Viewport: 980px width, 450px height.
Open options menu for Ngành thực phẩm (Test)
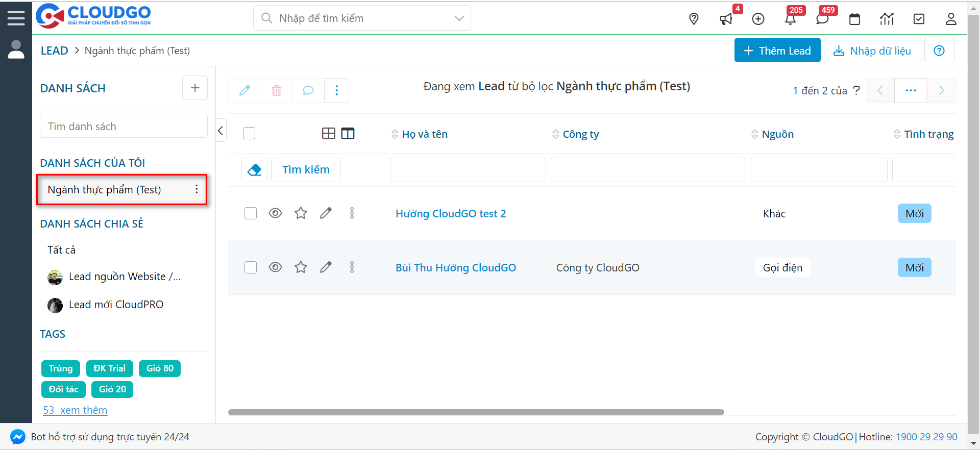(x=197, y=189)
